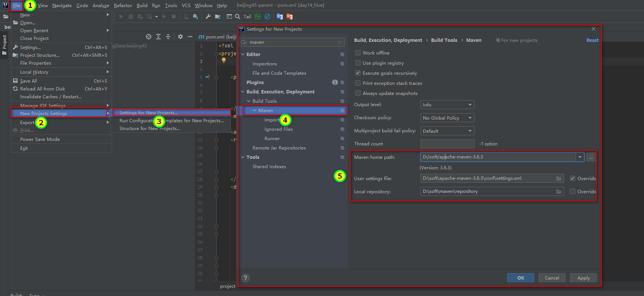Image resolution: width=644 pixels, height=296 pixels.
Task: Select New Projects Settings in File menu
Action: pyautogui.click(x=59, y=113)
